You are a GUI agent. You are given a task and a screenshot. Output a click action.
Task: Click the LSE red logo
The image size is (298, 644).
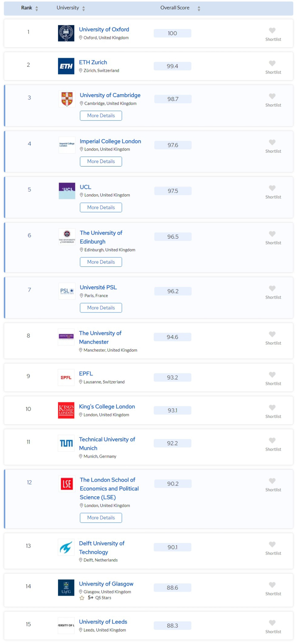67,484
